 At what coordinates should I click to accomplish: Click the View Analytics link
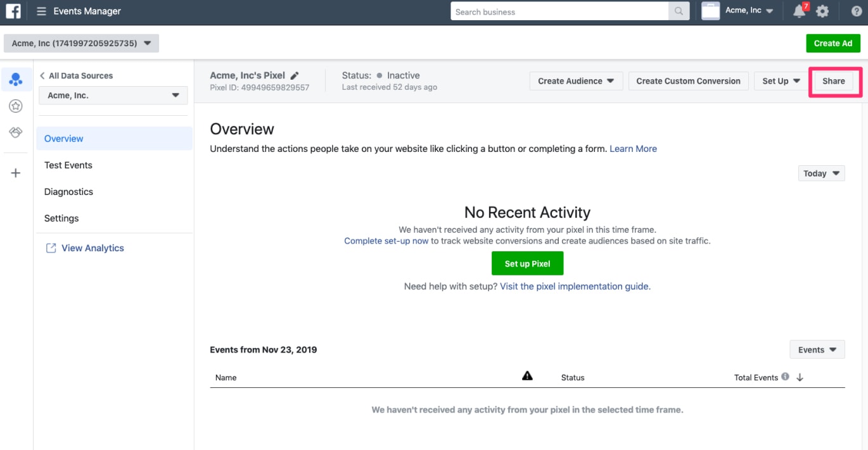coord(93,248)
